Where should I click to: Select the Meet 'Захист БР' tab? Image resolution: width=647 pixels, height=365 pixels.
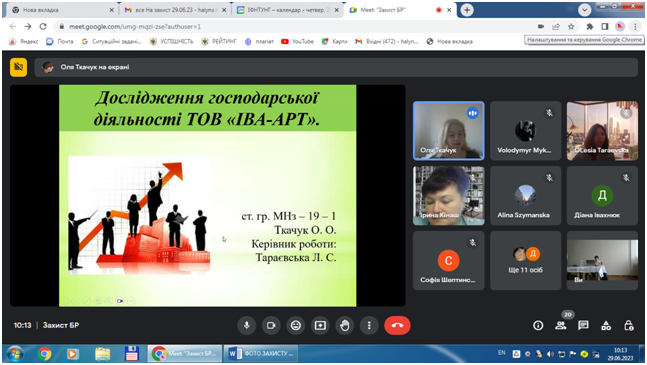399,10
